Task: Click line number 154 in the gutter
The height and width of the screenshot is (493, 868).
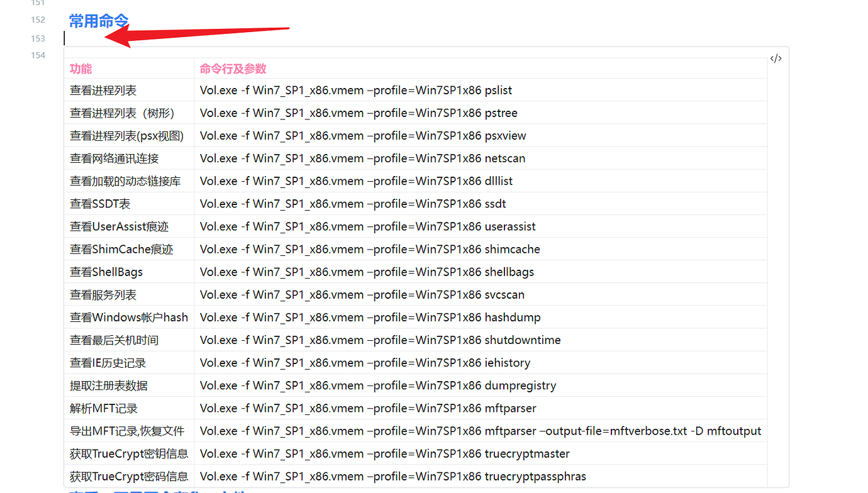Action: tap(38, 55)
